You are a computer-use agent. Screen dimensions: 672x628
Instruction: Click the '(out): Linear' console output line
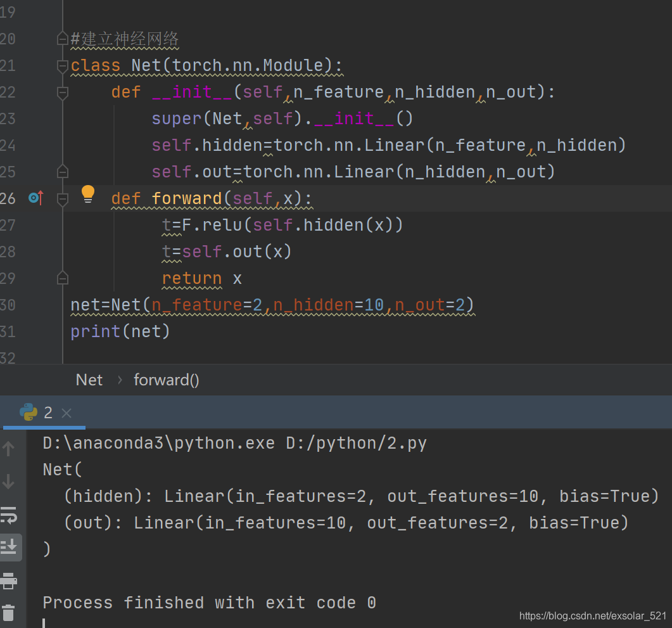pyautogui.click(x=346, y=523)
